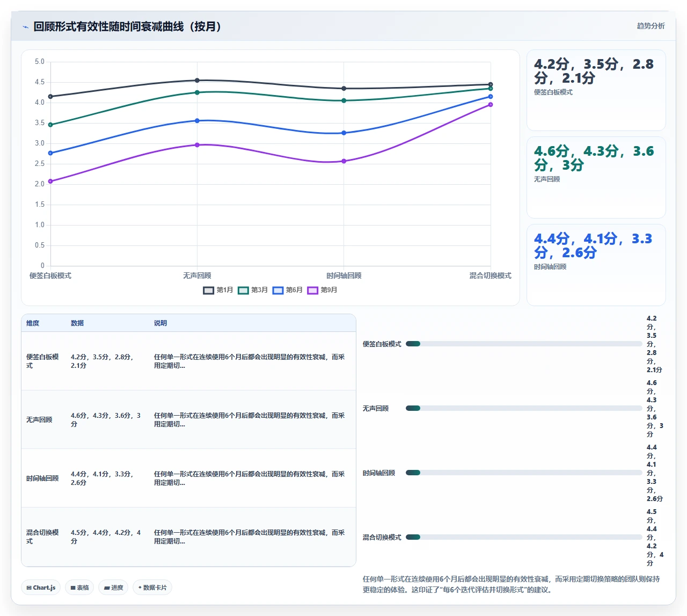Toggle the 第6月 legend series

pos(288,290)
